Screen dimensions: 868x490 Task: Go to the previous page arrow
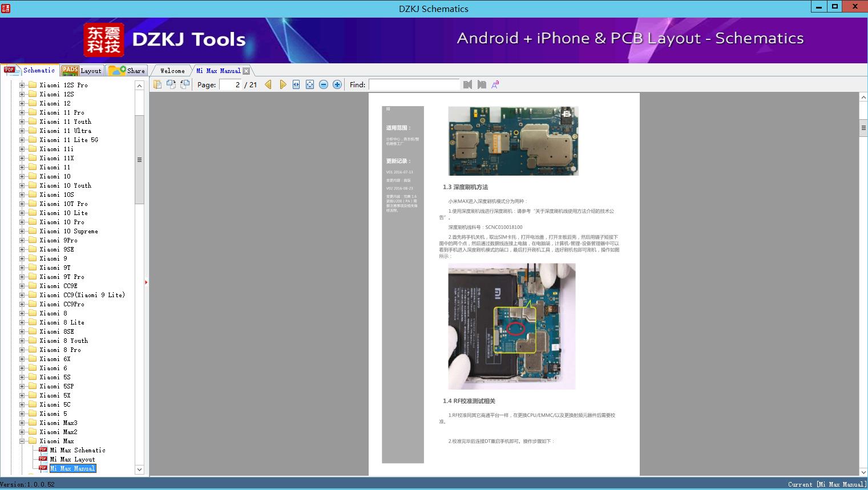pyautogui.click(x=268, y=84)
